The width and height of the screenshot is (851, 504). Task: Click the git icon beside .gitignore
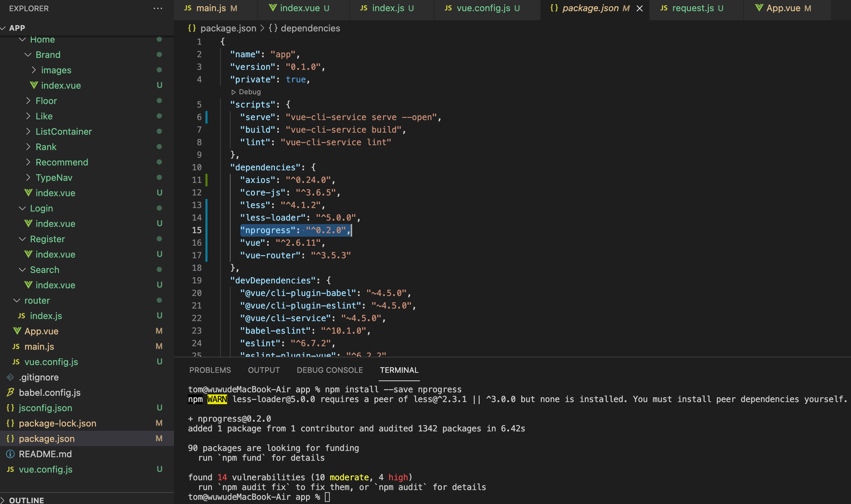(10, 377)
